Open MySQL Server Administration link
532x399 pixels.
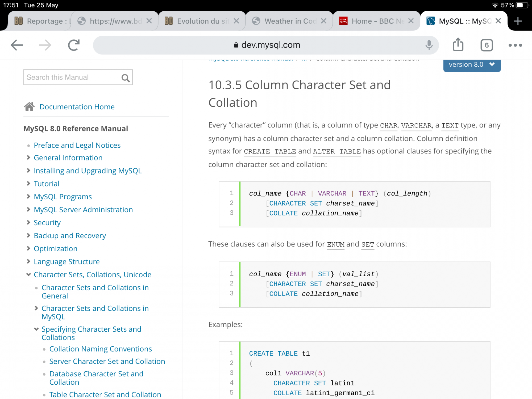(83, 210)
